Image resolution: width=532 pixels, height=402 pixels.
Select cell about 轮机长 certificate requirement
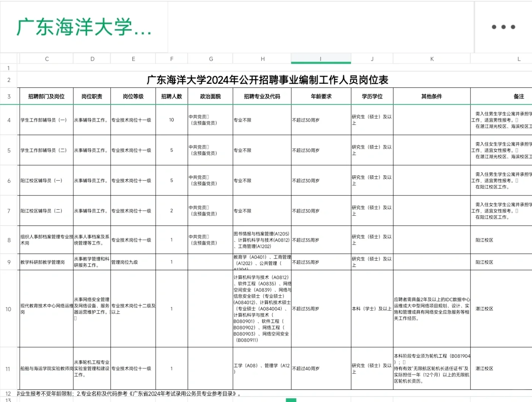tap(432, 368)
